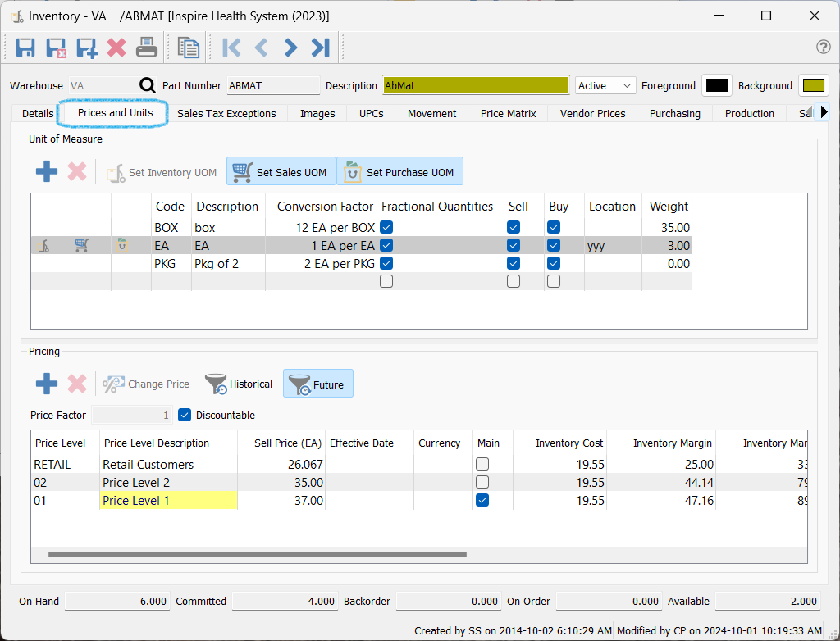Check the Main box for RETAIL level
Viewport: 840px width, 641px height.
tap(482, 465)
